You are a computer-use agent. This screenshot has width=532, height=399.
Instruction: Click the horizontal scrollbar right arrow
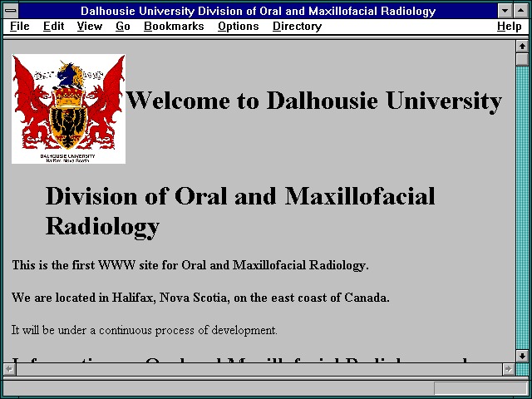pos(508,369)
